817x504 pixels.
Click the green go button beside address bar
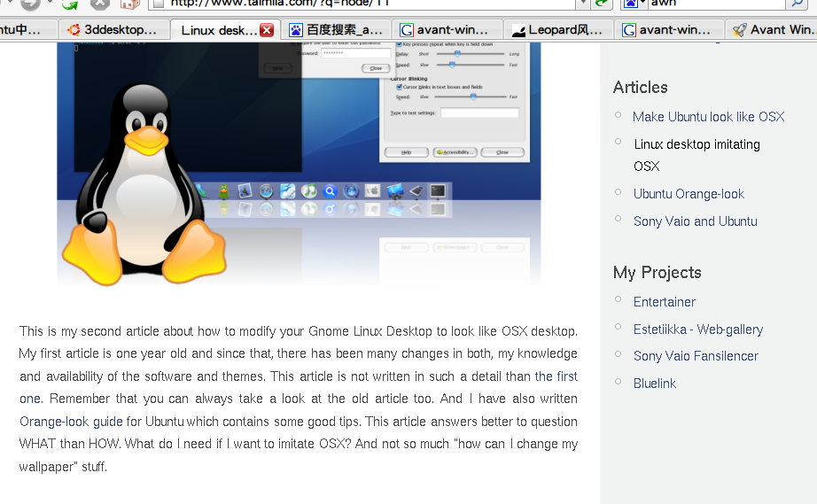coord(602,4)
